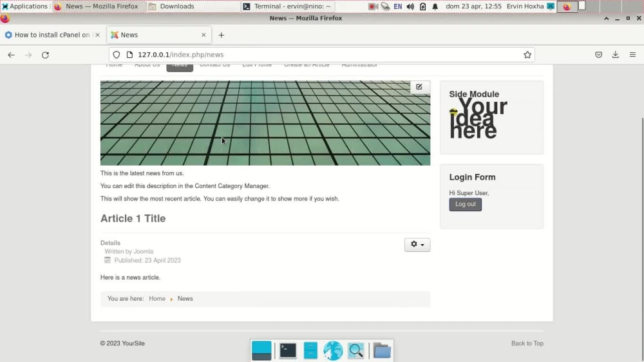Screen dimensions: 644x362
Task: Close the News tab
Action: 204,35
